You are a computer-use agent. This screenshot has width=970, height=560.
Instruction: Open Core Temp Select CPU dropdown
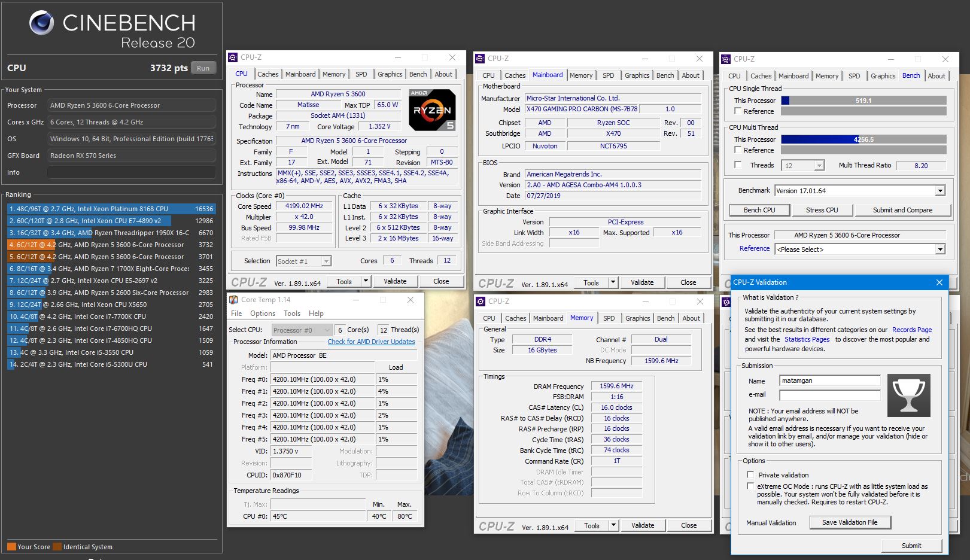(x=302, y=330)
